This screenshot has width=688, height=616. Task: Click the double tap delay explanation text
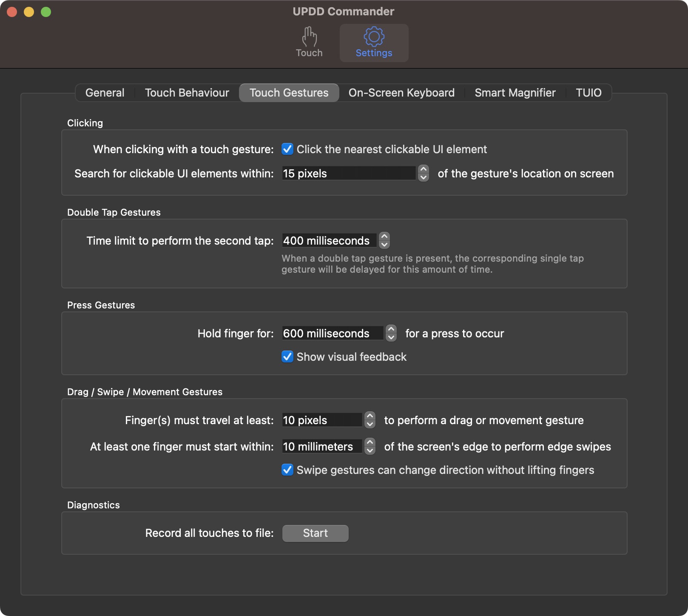click(432, 264)
